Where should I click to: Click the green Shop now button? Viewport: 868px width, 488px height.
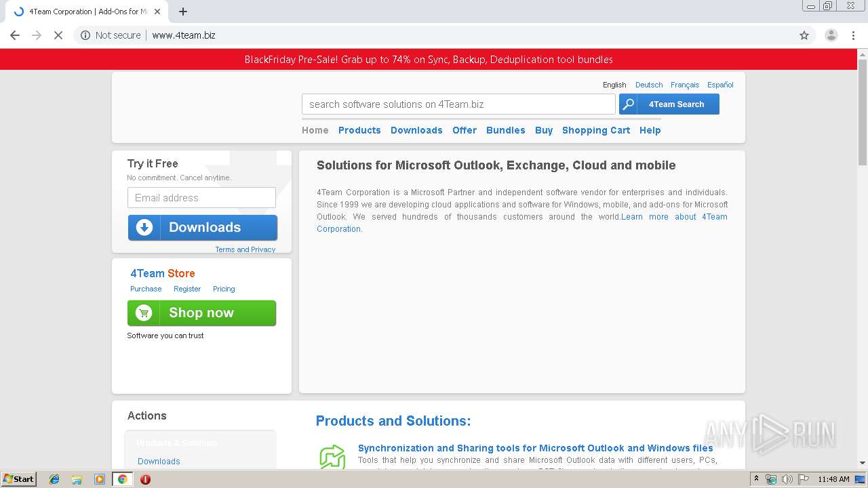point(201,313)
